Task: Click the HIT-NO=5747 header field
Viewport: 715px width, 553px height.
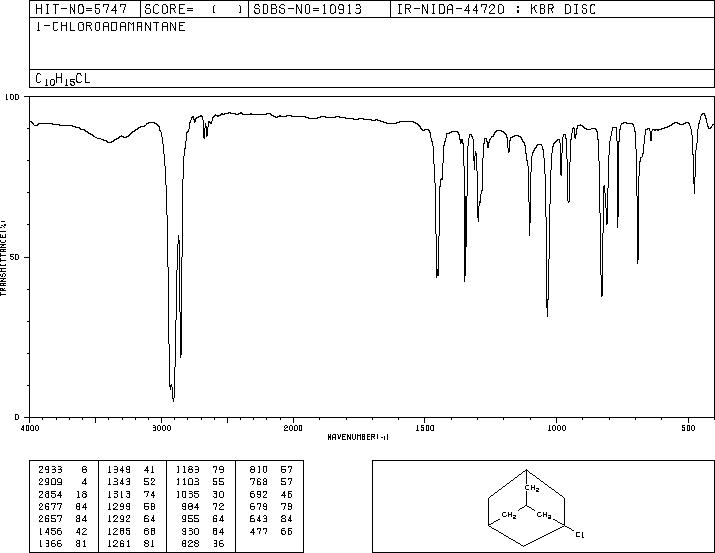Action: click(81, 9)
